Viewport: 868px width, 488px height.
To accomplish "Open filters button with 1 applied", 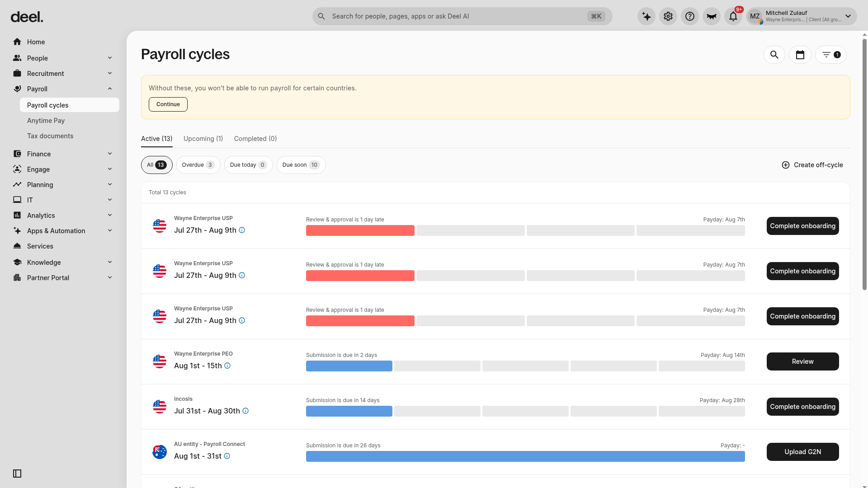I will click(x=831, y=55).
